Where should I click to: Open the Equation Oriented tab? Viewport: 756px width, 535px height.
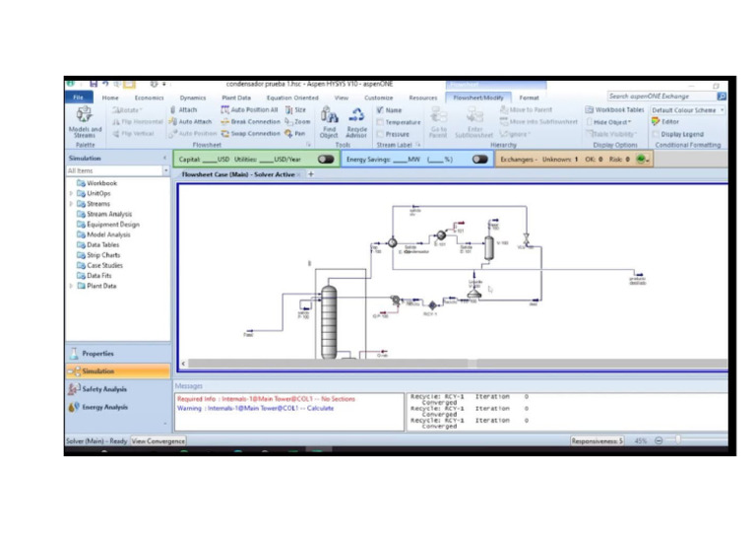292,98
